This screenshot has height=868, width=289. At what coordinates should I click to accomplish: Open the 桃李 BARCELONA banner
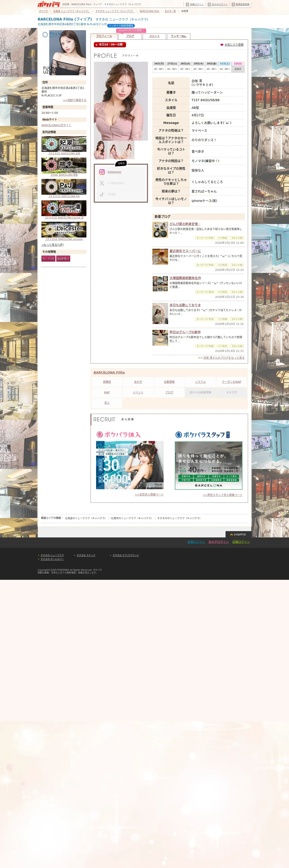click(64, 165)
